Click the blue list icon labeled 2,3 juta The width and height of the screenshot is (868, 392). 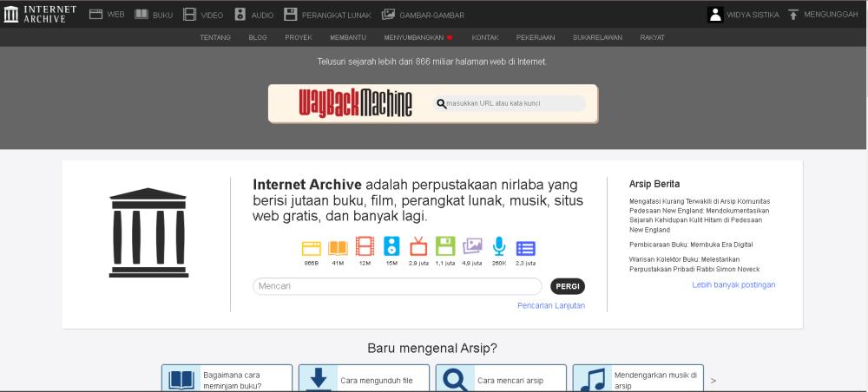tap(525, 248)
